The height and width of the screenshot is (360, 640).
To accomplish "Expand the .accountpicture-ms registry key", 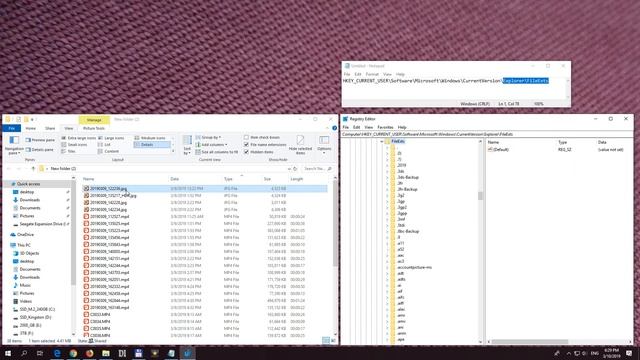I will 387,267.
